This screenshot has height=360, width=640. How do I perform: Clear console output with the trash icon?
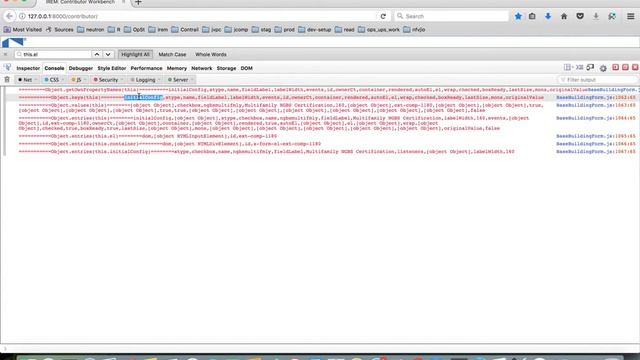click(x=7, y=80)
